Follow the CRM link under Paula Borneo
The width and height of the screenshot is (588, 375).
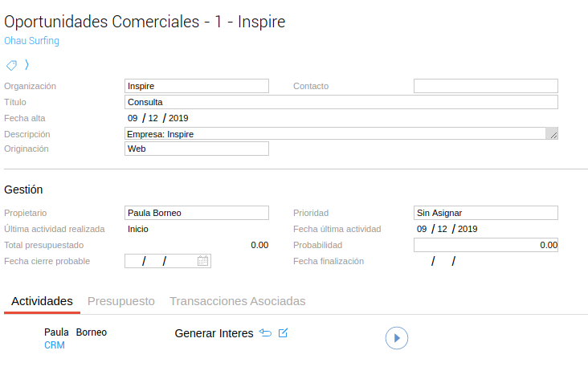pyautogui.click(x=55, y=345)
